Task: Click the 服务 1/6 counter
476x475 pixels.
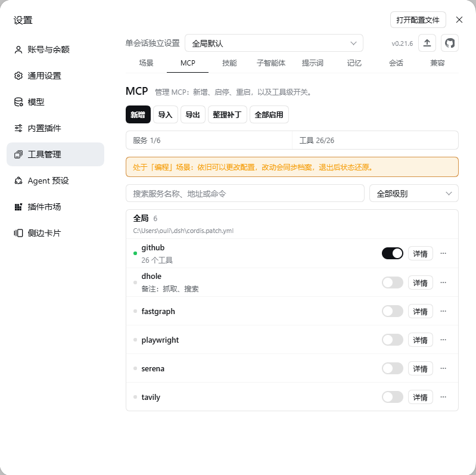Action: click(209, 140)
